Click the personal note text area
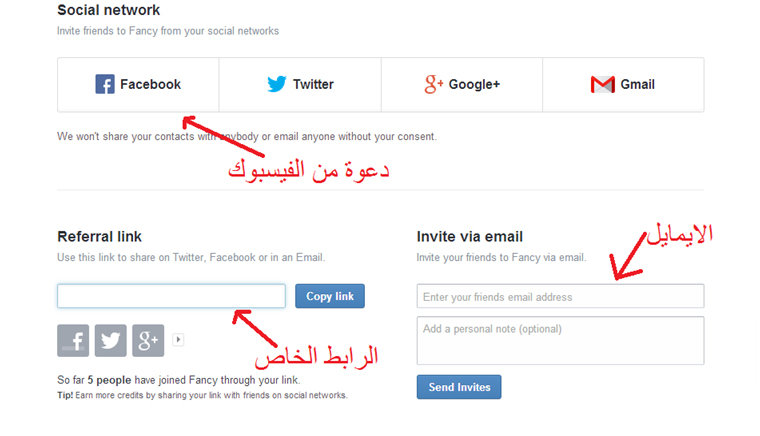760x436 pixels. [560, 340]
